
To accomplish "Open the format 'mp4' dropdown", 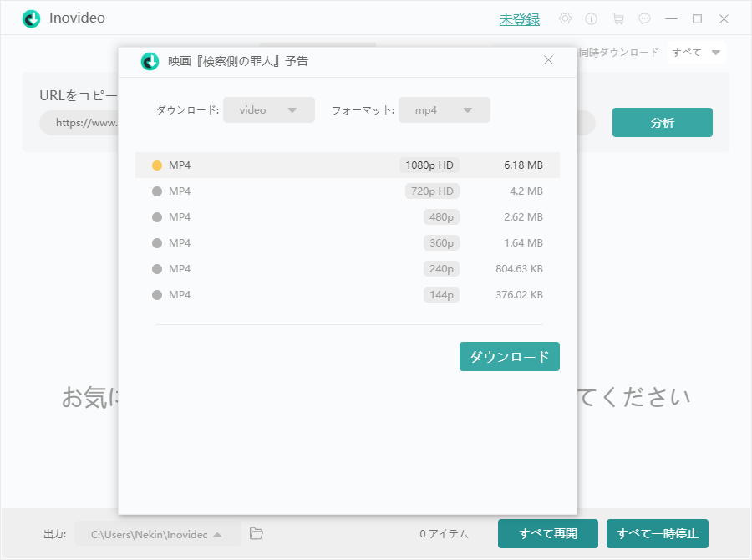I will coord(444,110).
